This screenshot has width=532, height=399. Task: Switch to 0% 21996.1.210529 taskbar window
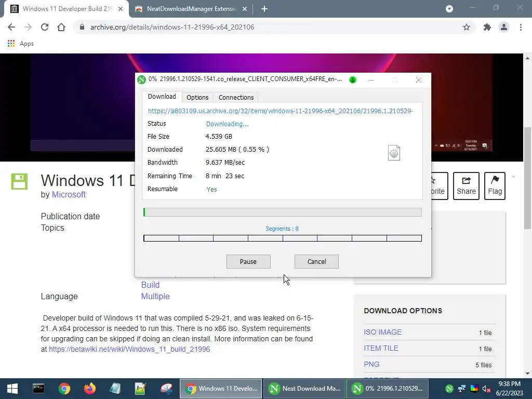pyautogui.click(x=388, y=389)
